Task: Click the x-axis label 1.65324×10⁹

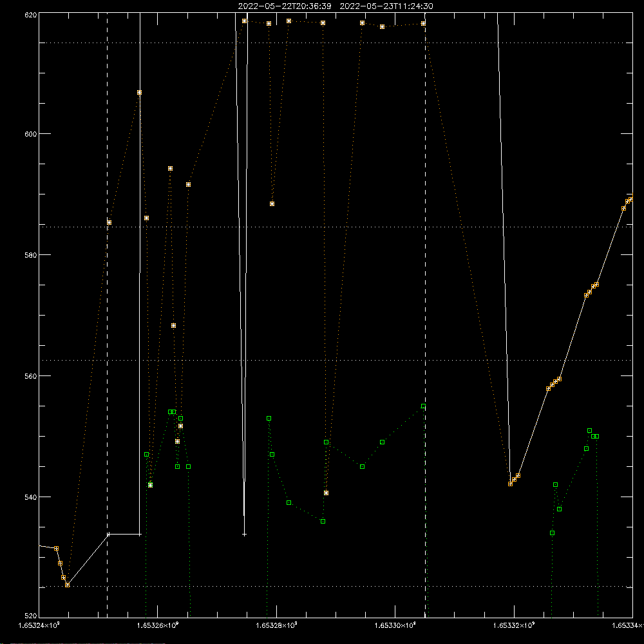Action: (x=39, y=625)
